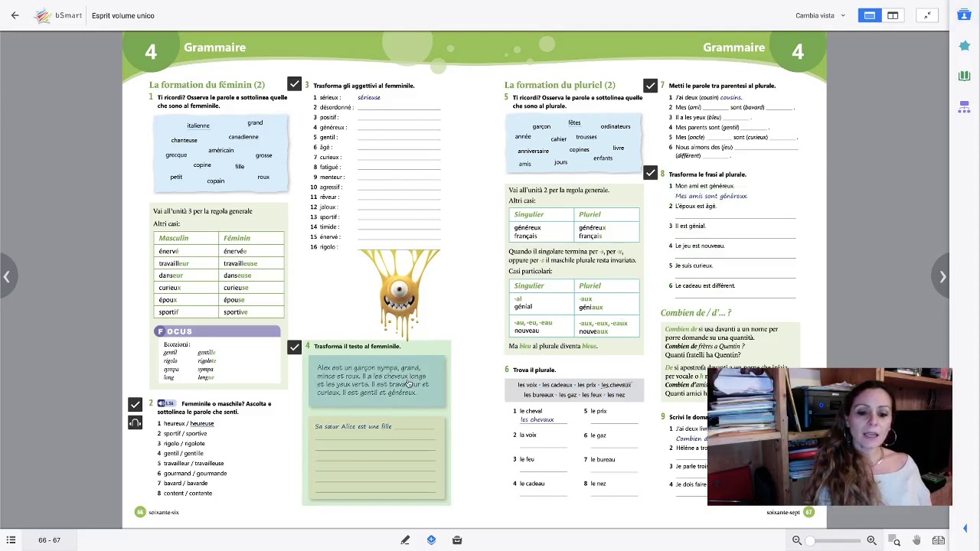
Task: Exit fullscreen with the collapse arrows button
Action: [x=927, y=15]
